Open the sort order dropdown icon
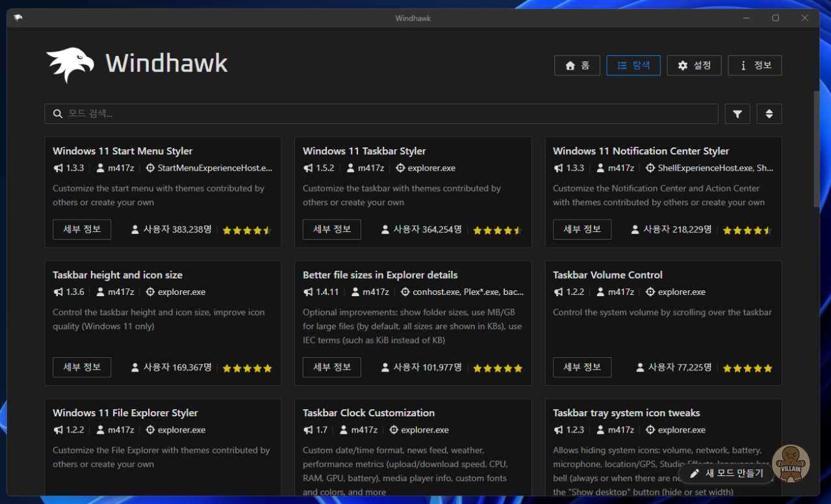 coord(769,114)
